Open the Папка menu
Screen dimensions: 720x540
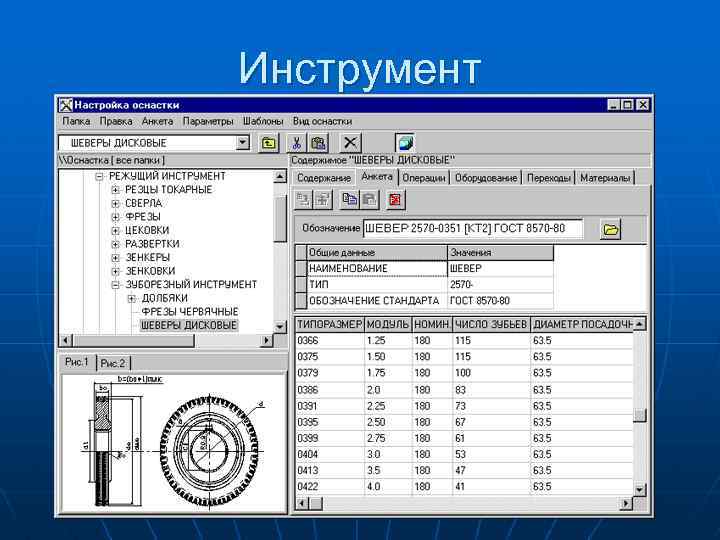tap(76, 121)
